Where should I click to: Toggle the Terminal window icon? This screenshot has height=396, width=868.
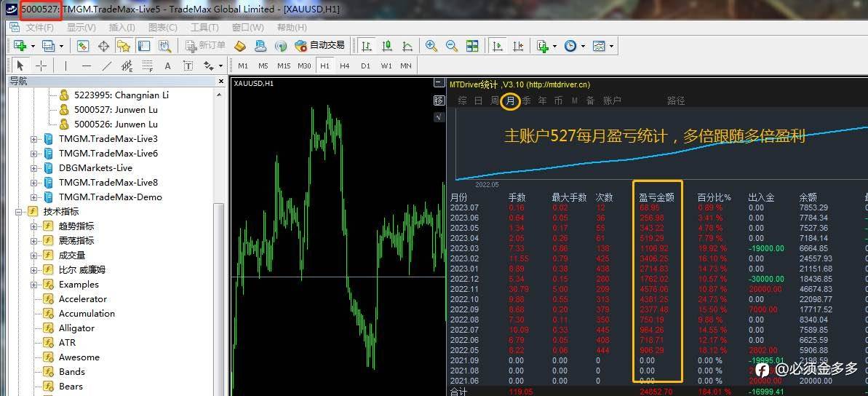pos(144,46)
